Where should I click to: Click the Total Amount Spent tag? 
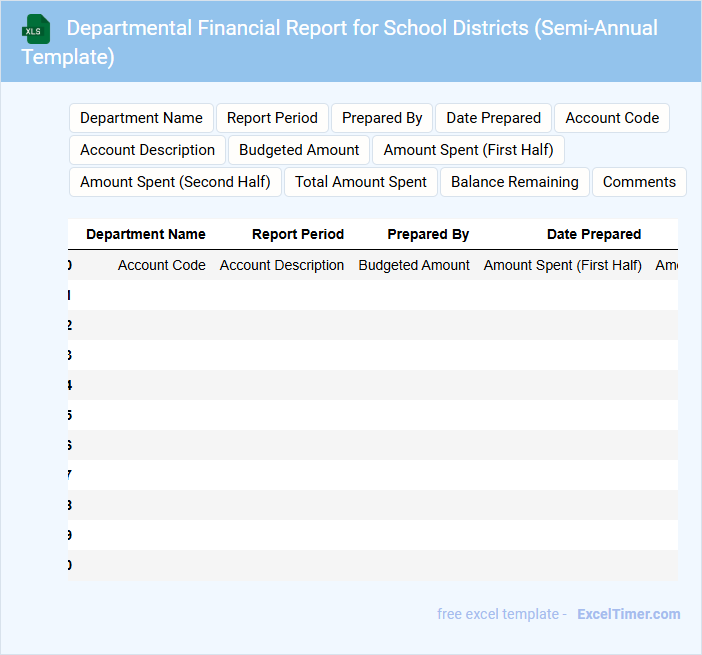click(361, 182)
